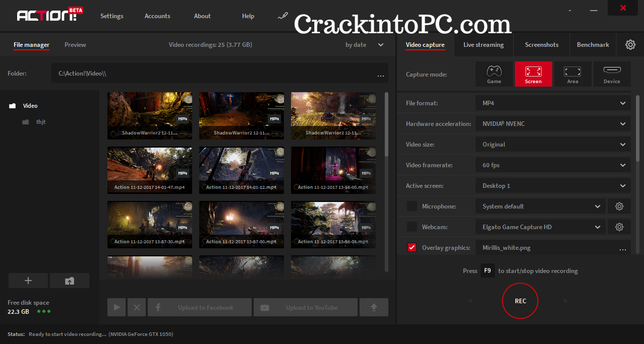Open Webcam settings gear
The image size is (644, 344).
click(x=619, y=227)
